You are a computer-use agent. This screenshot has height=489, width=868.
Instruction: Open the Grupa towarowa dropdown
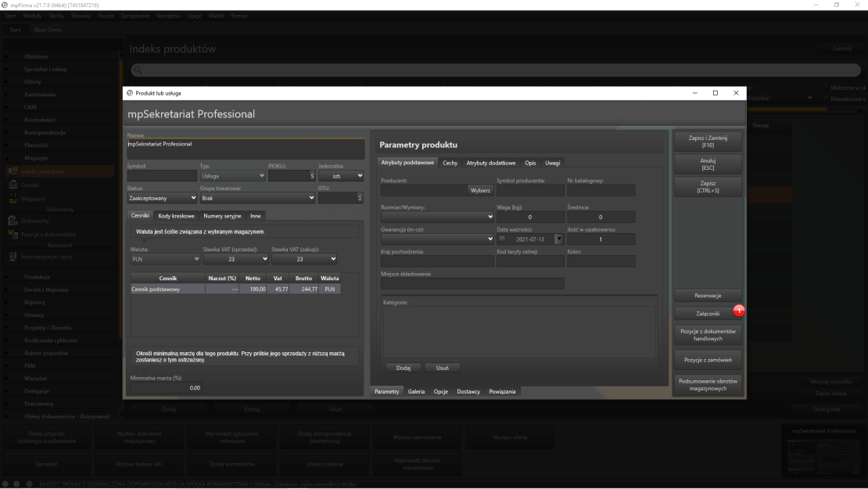tap(257, 198)
